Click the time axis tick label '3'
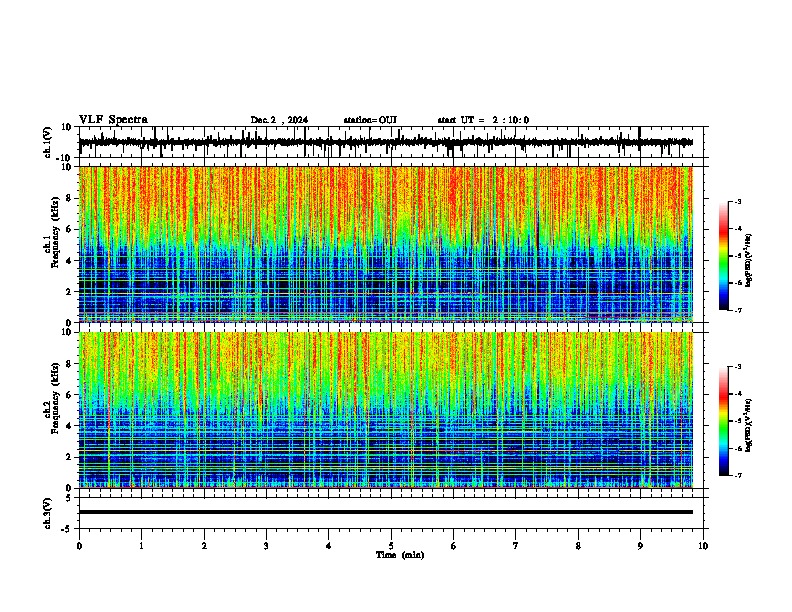 click(x=266, y=546)
